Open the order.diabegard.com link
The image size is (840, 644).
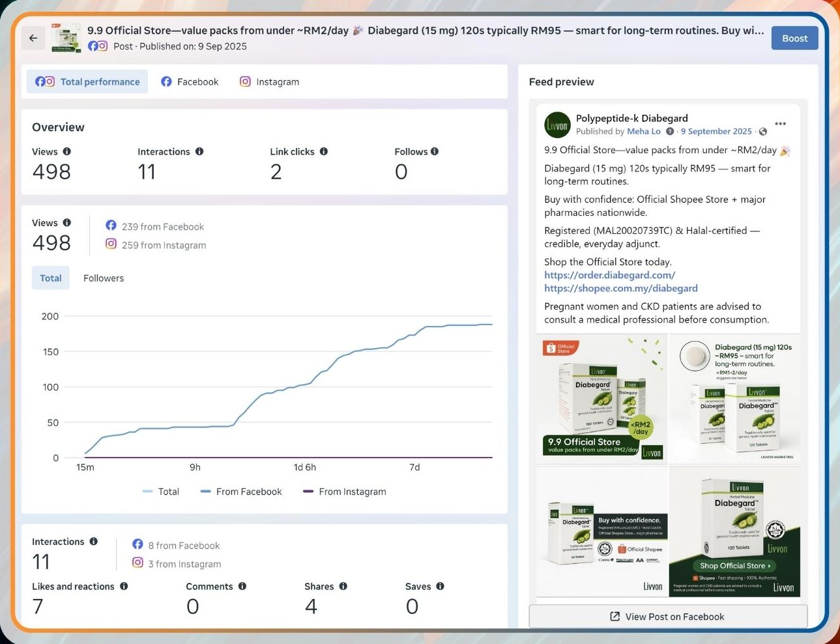[609, 275]
